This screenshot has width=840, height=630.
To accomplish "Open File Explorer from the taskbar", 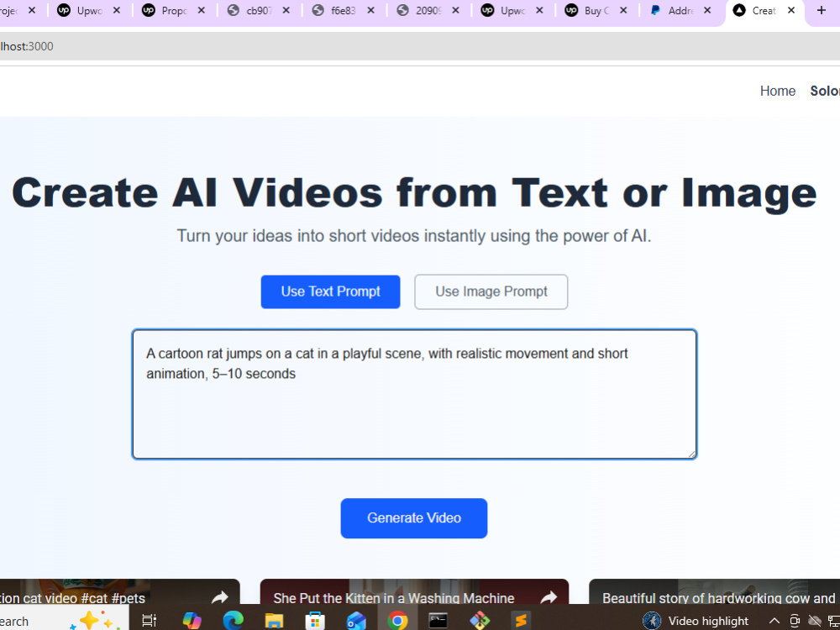I will (x=274, y=621).
